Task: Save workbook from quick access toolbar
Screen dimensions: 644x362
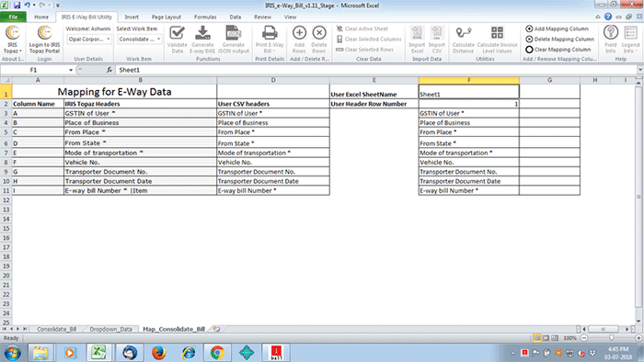Action: (17, 6)
